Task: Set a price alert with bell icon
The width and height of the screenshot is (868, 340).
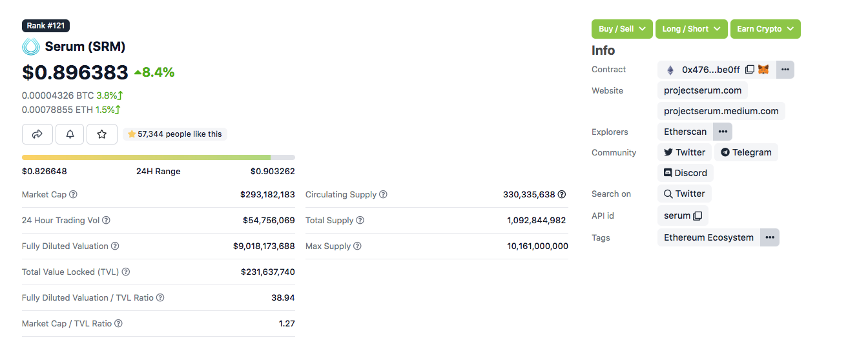Action: pos(70,134)
